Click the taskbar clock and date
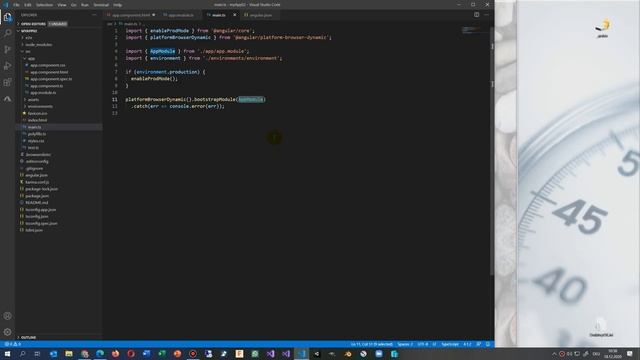The width and height of the screenshot is (640, 360). tap(612, 354)
